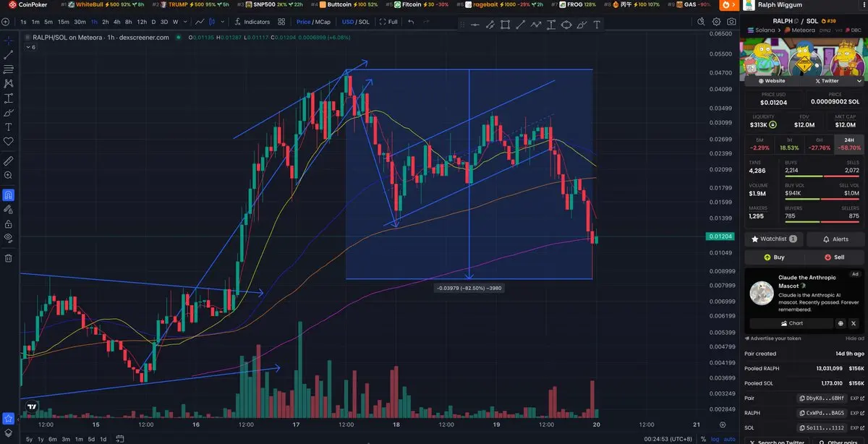Pick ellipse shape tool in floating toolbar
The image size is (868, 444).
566,25
